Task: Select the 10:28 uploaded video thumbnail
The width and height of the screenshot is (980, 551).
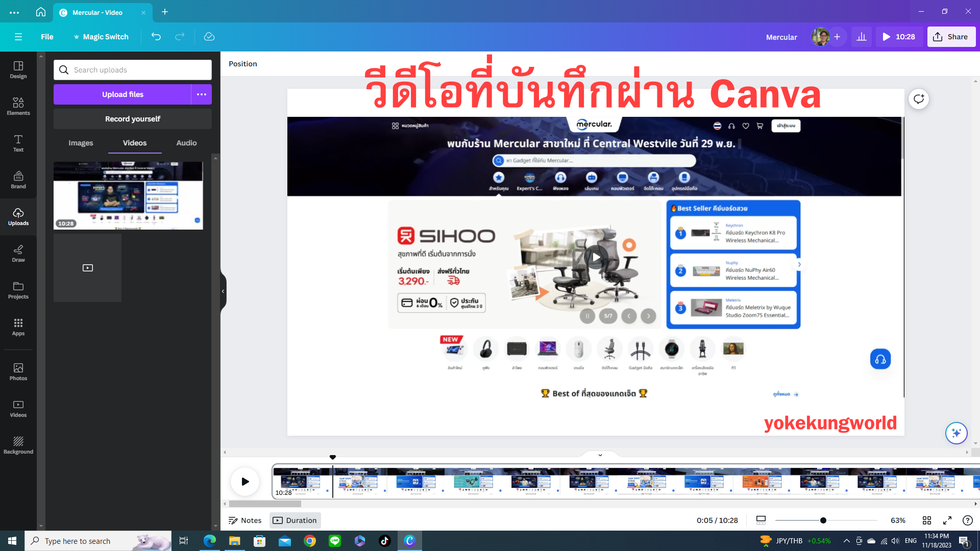Action: coord(128,195)
